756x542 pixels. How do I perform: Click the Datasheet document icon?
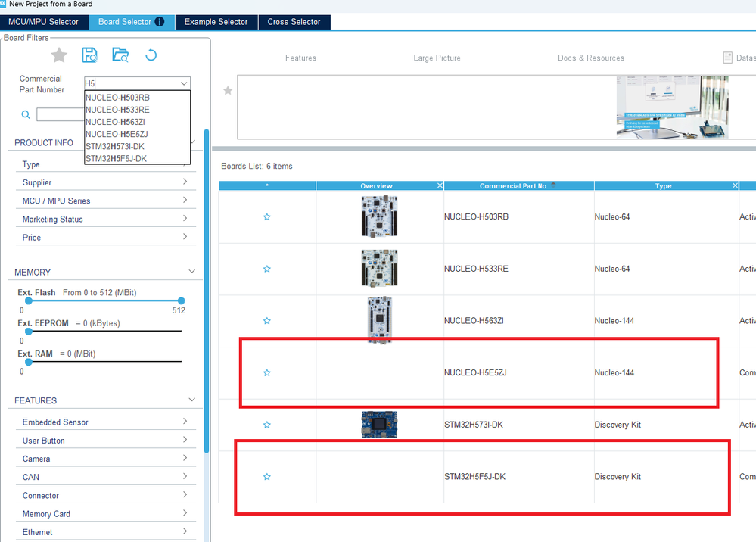coord(727,58)
